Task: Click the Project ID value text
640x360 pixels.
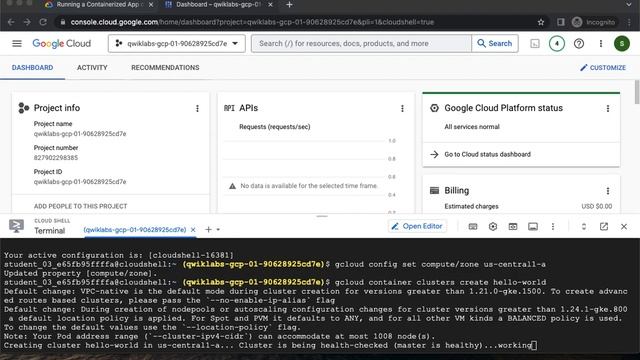Action: tap(80, 182)
